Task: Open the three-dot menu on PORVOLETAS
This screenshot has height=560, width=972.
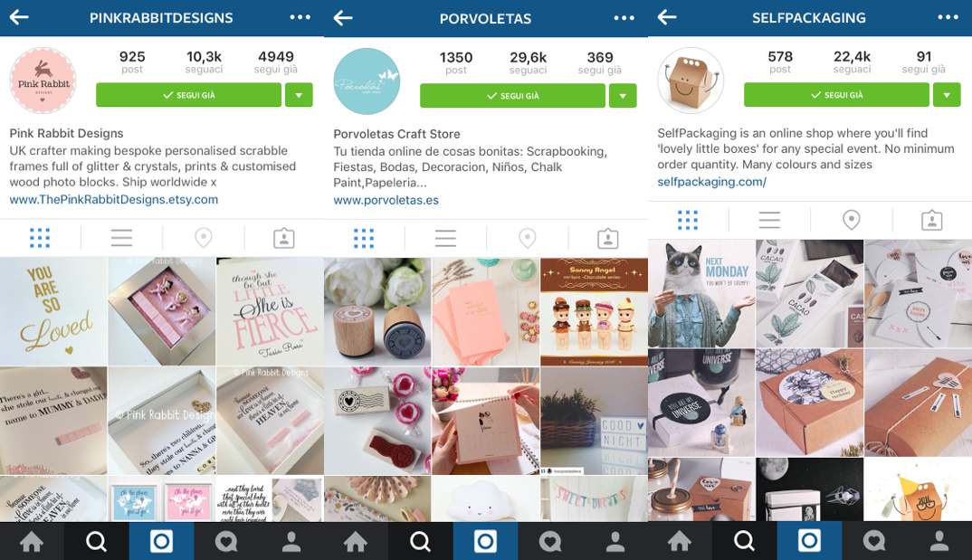Action: [624, 18]
